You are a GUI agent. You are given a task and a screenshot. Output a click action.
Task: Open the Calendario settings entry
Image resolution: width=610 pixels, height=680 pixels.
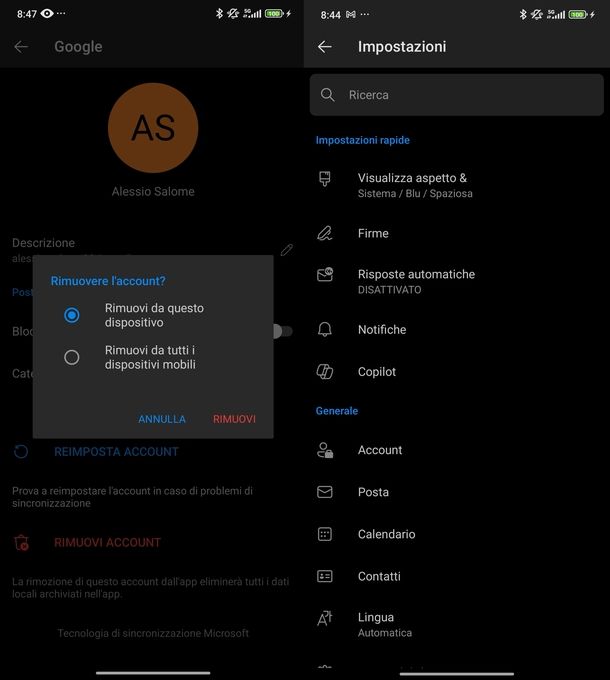[x=457, y=534]
